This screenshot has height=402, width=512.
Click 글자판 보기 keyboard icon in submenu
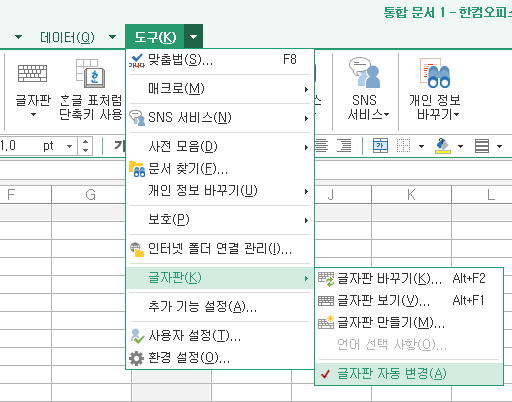click(x=326, y=301)
